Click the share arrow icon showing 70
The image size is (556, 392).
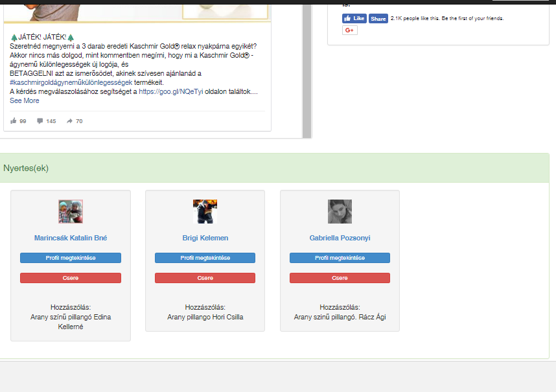tap(69, 121)
